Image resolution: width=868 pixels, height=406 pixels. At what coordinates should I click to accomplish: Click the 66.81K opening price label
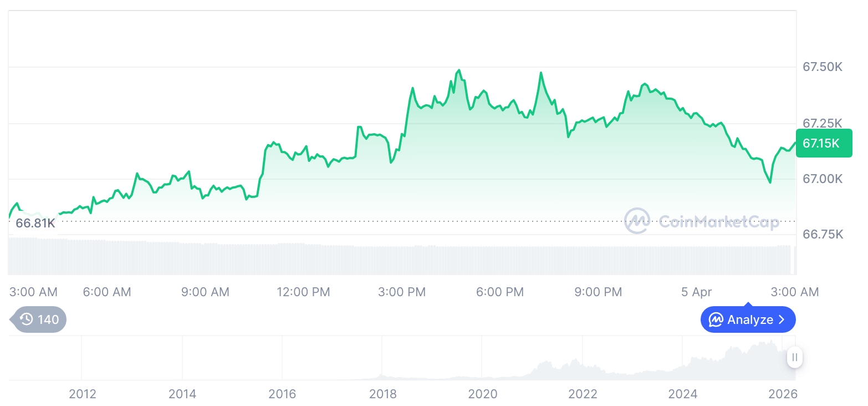coord(35,224)
